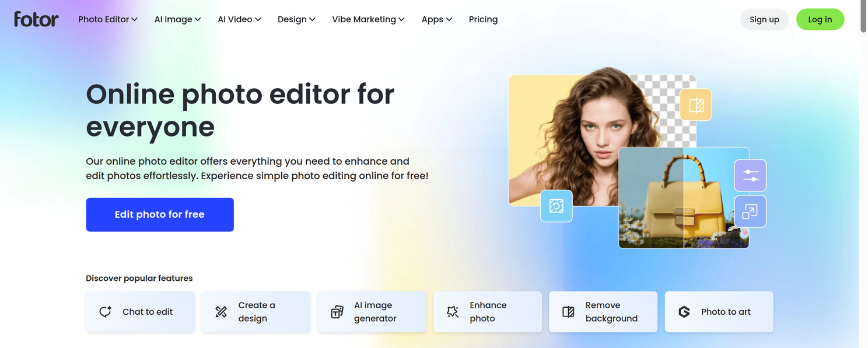Screen dimensions: 868x348
Task: Expand the AI Video dropdown menu
Action: (x=240, y=19)
